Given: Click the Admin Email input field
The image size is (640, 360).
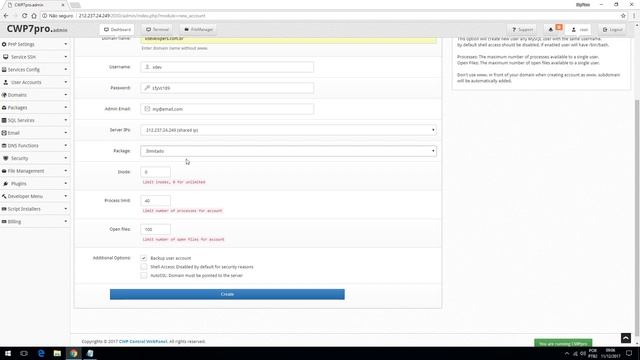Looking at the screenshot, I should pos(227,109).
